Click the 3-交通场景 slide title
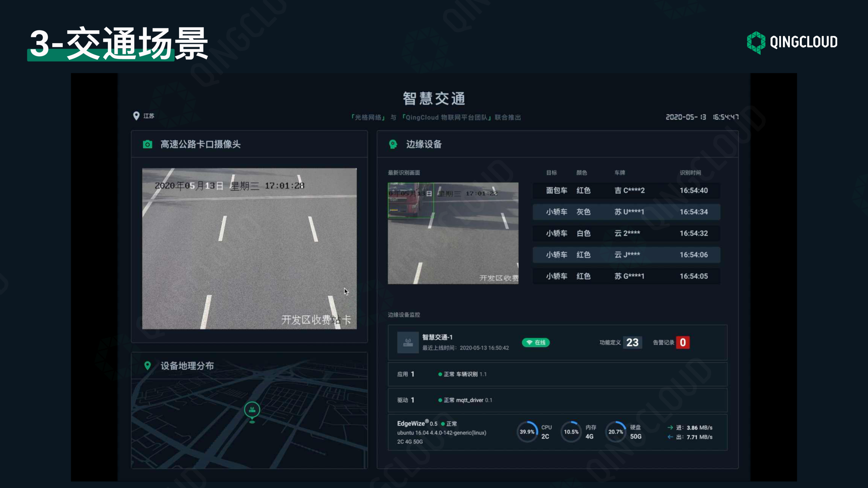The image size is (868, 488). [119, 43]
